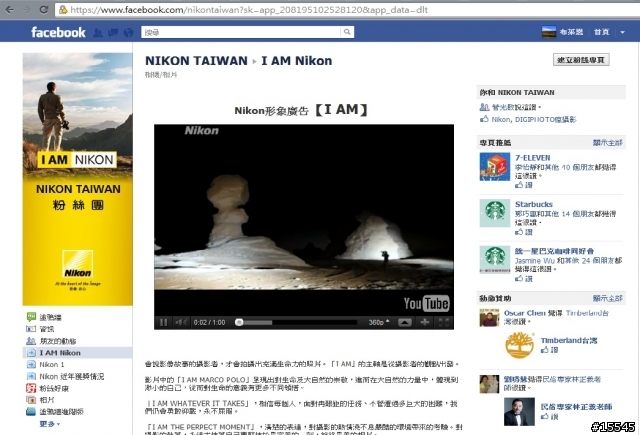Open friend requests icon in header
Viewport: 640px width, 435px height.
coord(98,33)
